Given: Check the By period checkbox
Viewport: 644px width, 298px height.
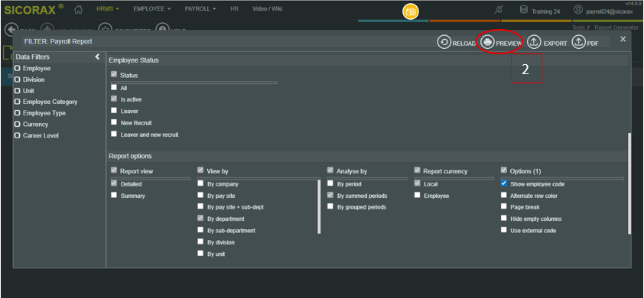Looking at the screenshot, I should 330,183.
